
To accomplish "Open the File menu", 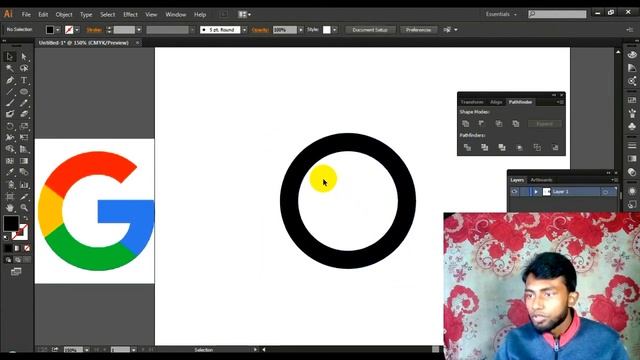I will point(26,14).
